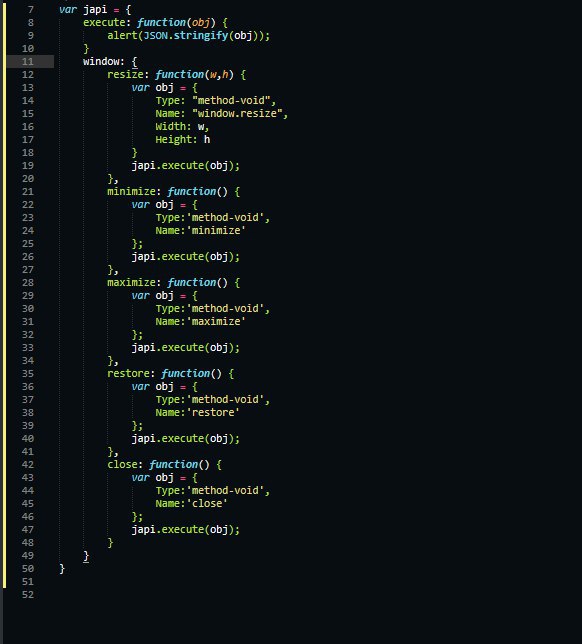Screen dimensions: 582x644
Task: Click 'execute: function(obj) {' code line
Action: pos(155,23)
